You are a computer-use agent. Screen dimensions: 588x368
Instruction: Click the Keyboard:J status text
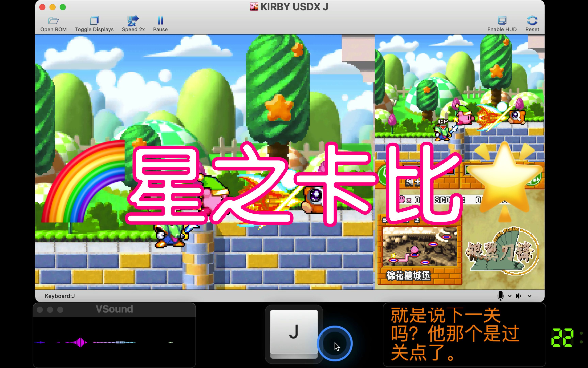[60, 296]
